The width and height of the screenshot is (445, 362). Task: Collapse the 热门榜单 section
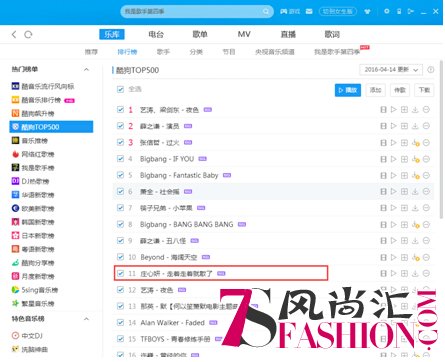[x=86, y=69]
